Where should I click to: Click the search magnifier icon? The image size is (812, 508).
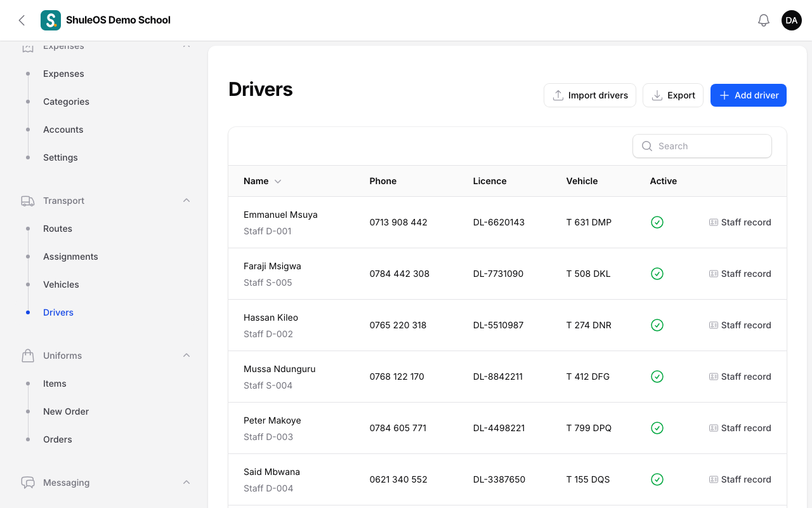pyautogui.click(x=647, y=146)
